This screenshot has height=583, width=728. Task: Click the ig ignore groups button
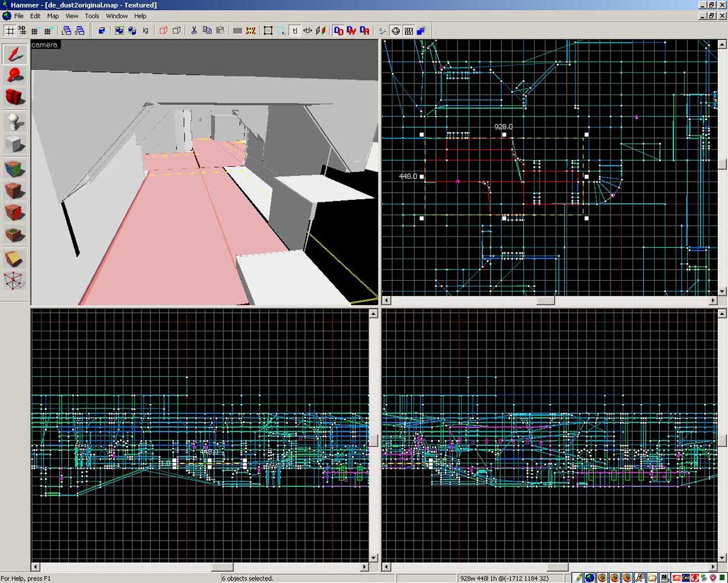pos(145,30)
